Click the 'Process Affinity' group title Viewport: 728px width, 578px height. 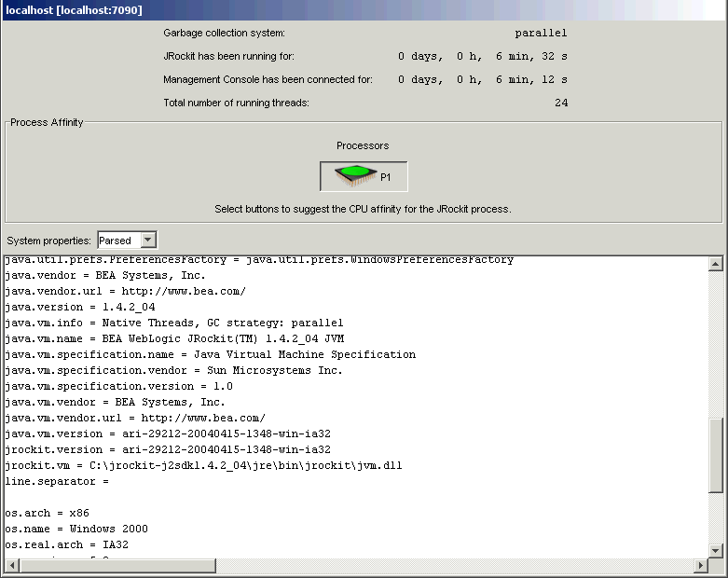47,122
